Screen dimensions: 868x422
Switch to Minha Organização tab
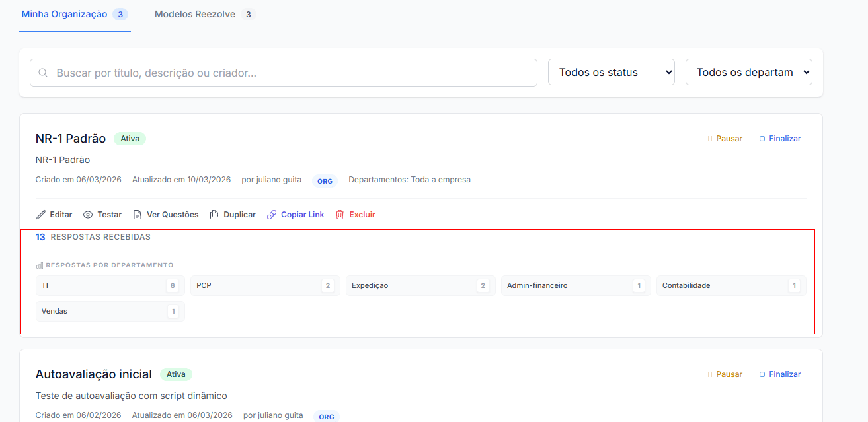65,14
